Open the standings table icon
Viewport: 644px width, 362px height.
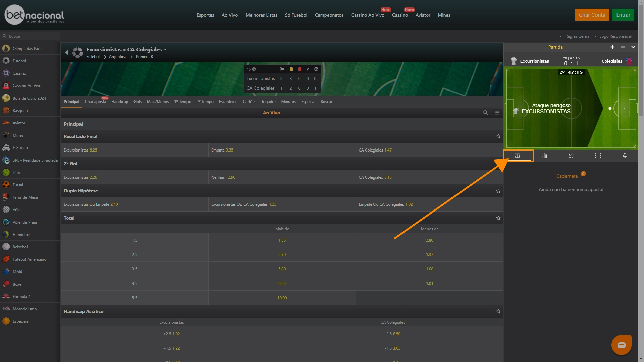point(598,156)
